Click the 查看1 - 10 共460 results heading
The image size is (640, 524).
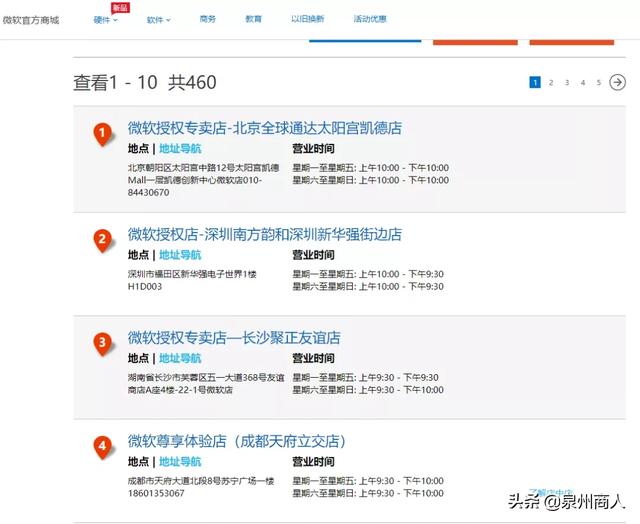pyautogui.click(x=145, y=82)
